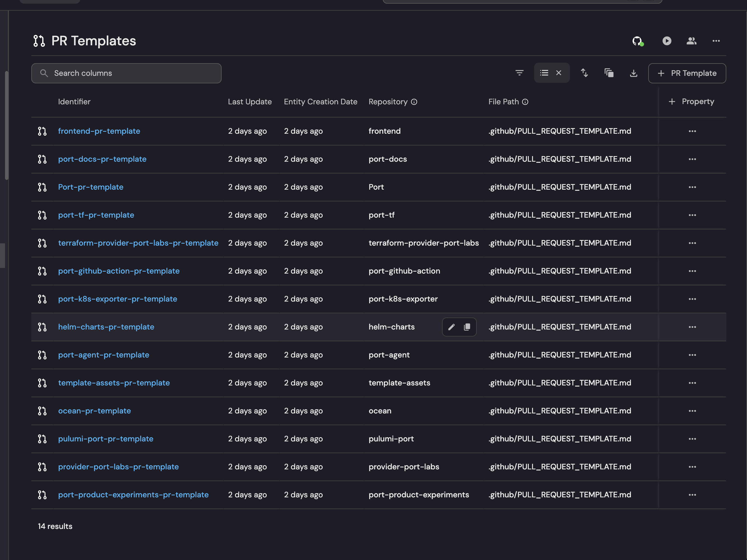Copy the helm-charts repository value
This screenshot has width=747, height=560.
click(467, 327)
